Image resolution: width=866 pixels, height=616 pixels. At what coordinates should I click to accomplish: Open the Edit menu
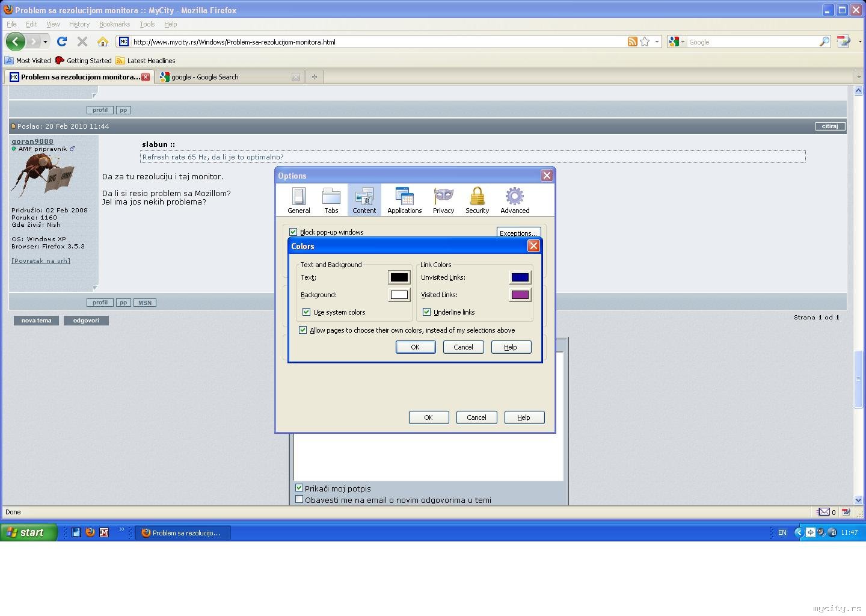coord(31,24)
